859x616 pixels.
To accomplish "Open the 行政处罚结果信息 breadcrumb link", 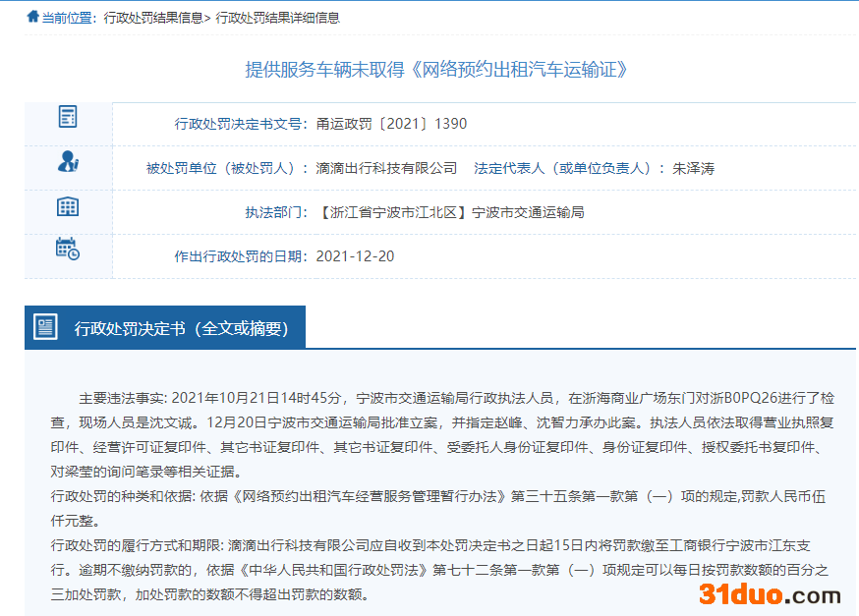I will [153, 18].
